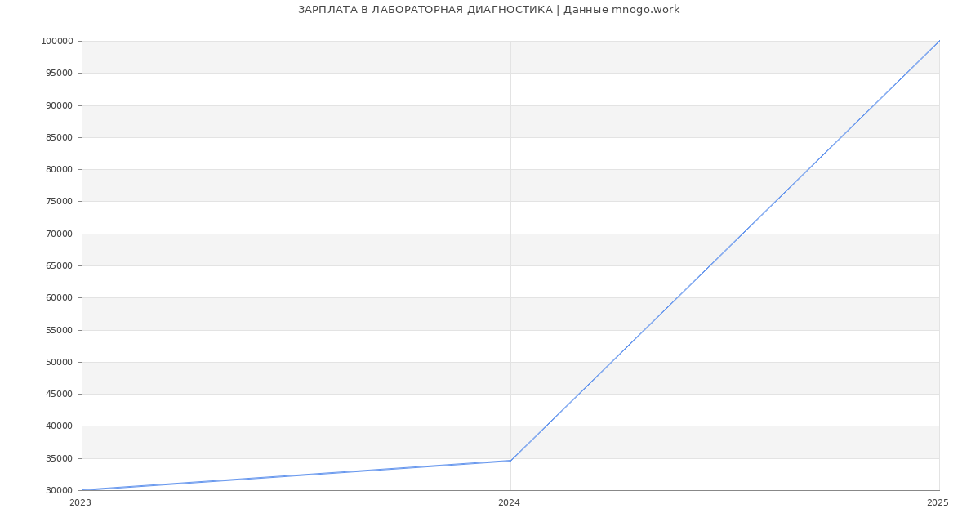980x531 pixels.
Task: Click the 50000 y-axis label
Action: (x=59, y=362)
